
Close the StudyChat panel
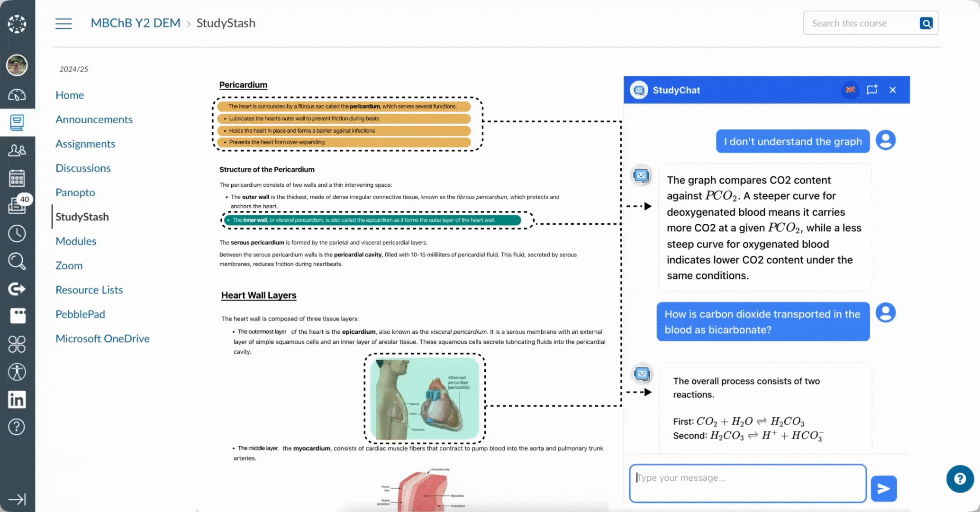point(892,90)
